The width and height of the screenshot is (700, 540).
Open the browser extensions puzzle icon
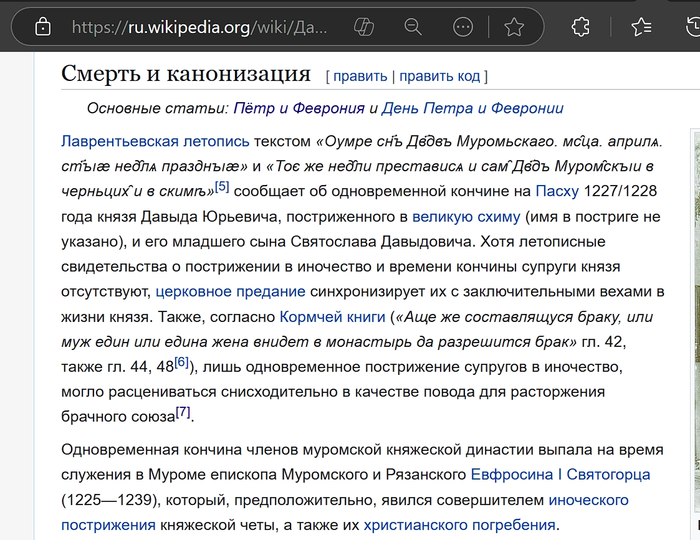point(580,27)
